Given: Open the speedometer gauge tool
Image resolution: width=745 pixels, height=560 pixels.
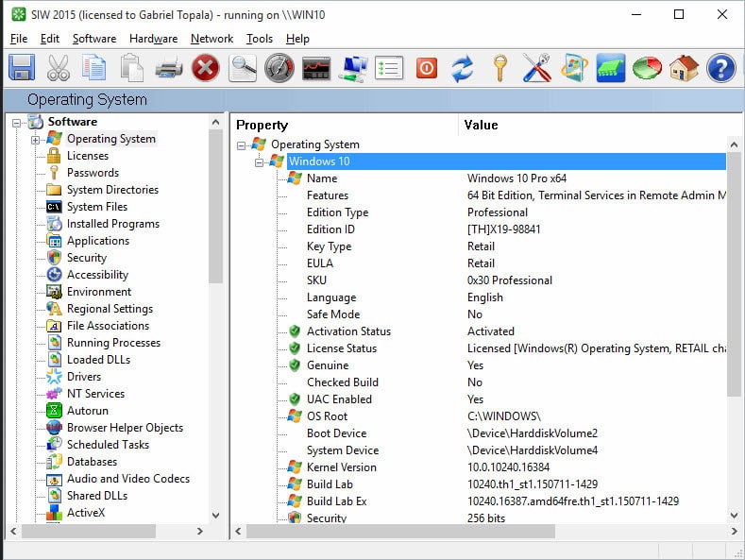Looking at the screenshot, I should [279, 68].
